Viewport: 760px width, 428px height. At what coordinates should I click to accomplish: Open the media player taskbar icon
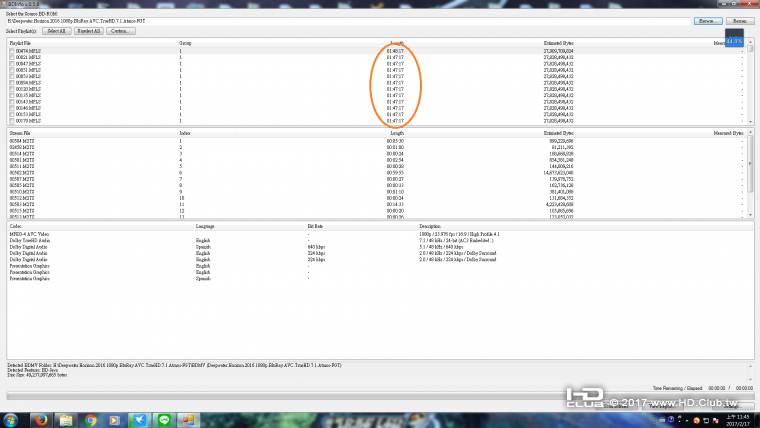coord(114,420)
